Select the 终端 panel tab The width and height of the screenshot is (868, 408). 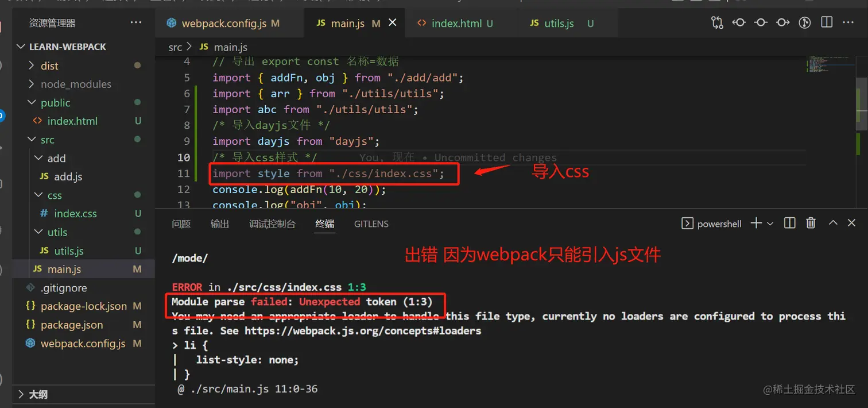coord(325,224)
